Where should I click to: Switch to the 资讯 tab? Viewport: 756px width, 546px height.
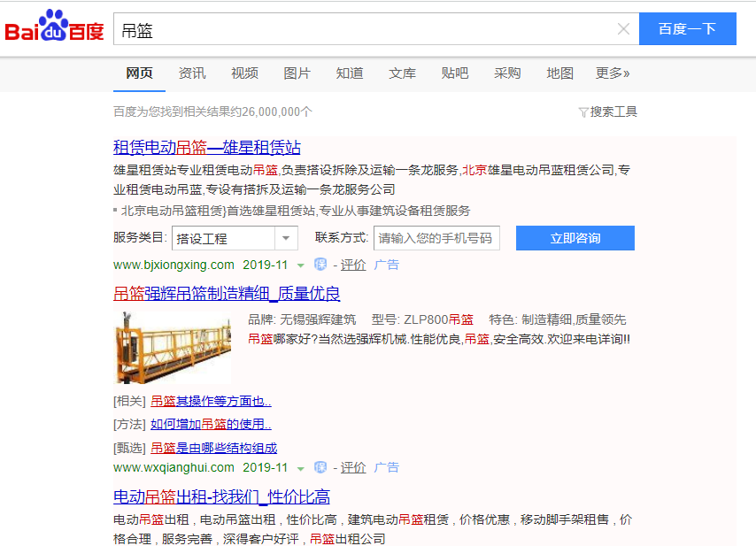[192, 73]
